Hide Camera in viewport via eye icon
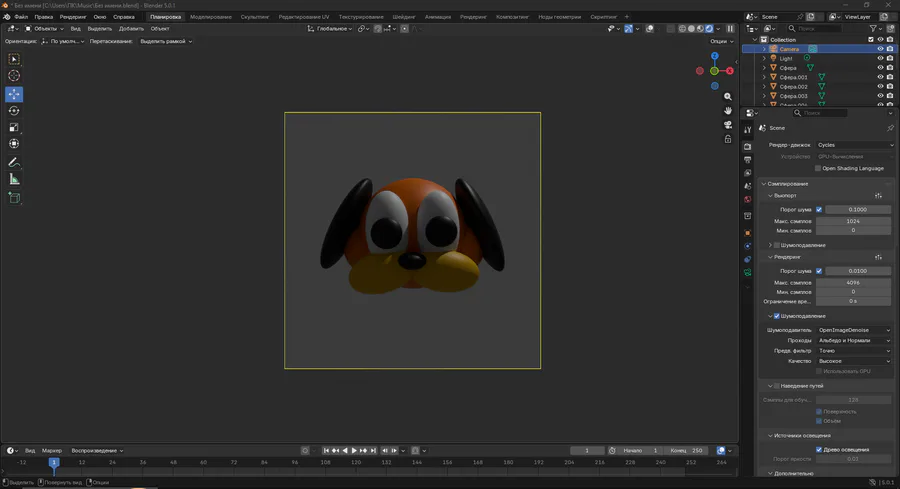Image resolution: width=900 pixels, height=489 pixels. 880,49
